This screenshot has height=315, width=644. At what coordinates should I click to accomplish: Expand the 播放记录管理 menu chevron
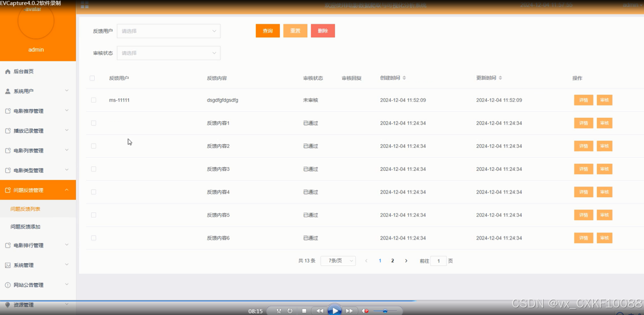[x=67, y=130]
